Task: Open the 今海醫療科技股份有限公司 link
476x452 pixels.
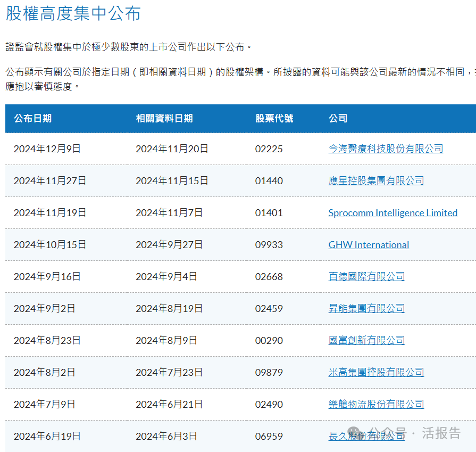Action: click(386, 149)
